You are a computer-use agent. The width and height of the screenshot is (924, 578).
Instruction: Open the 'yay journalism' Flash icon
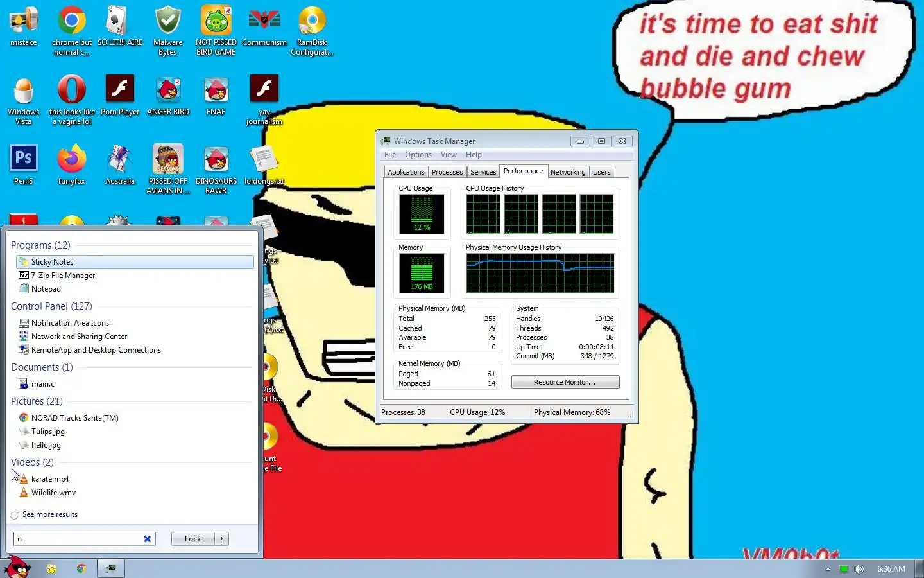(264, 100)
